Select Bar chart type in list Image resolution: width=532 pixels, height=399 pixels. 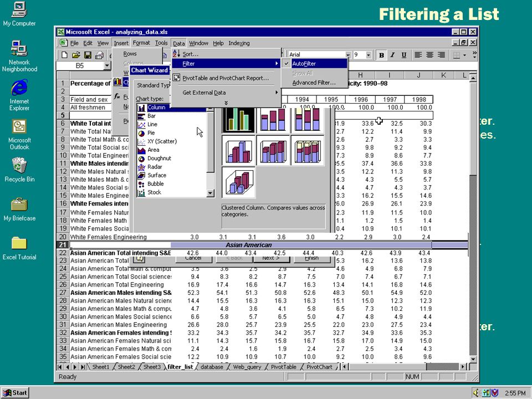151,116
